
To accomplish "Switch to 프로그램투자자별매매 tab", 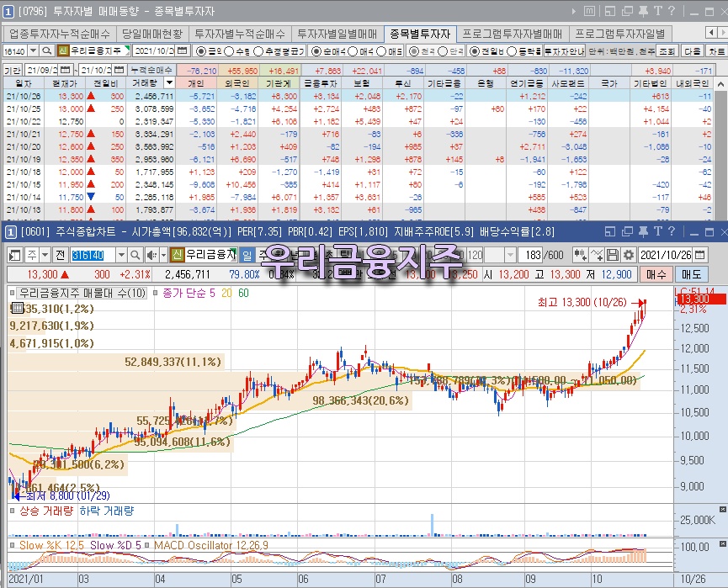I will (x=512, y=34).
